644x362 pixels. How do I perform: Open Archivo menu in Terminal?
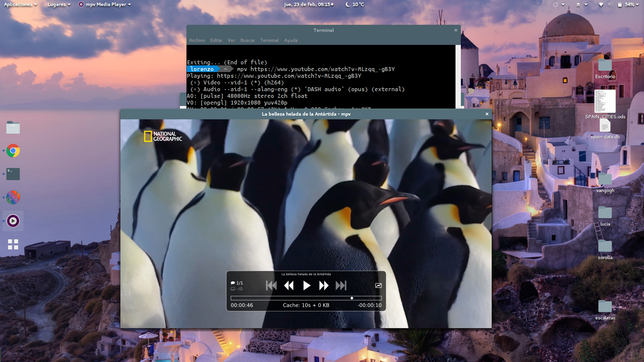coord(197,40)
